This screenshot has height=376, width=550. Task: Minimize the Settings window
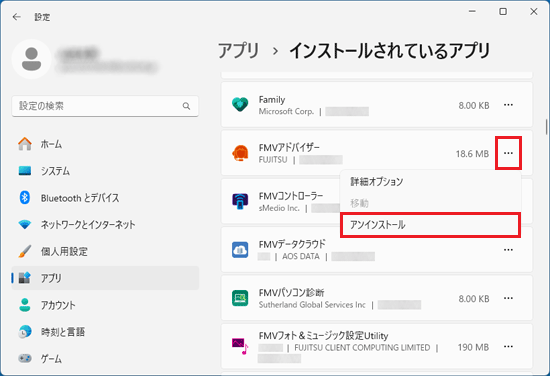(472, 12)
